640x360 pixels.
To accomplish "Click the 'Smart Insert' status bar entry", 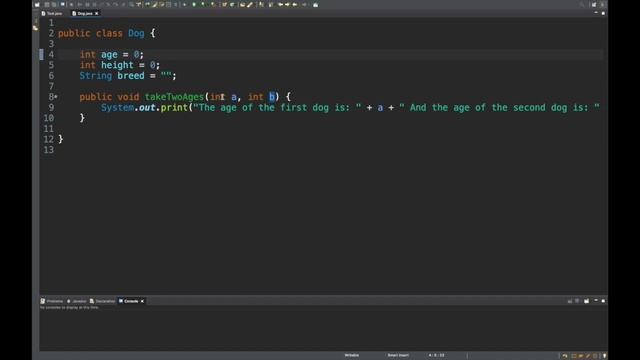I will click(398, 356).
